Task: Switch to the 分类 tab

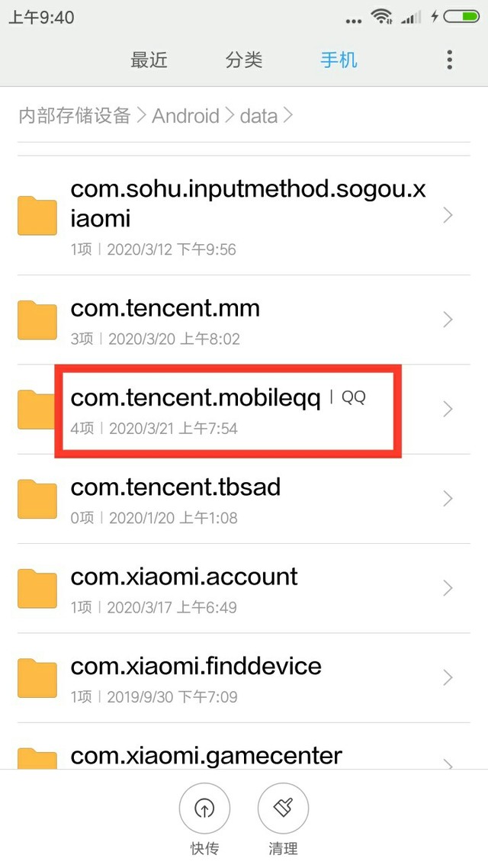Action: 243,59
